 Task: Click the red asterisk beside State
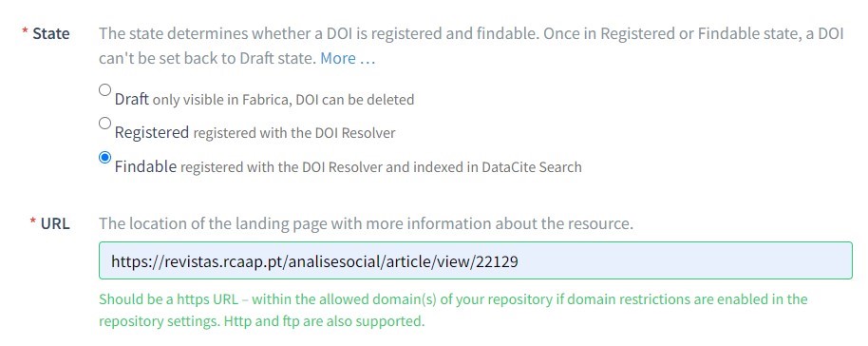[x=25, y=31]
